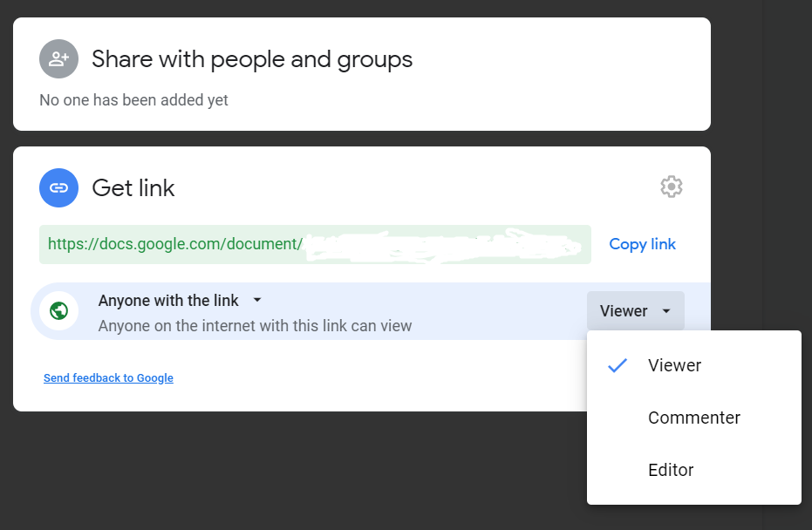Viewport: 812px width, 530px height.
Task: Click the add-person icon in the share card
Action: [58, 59]
